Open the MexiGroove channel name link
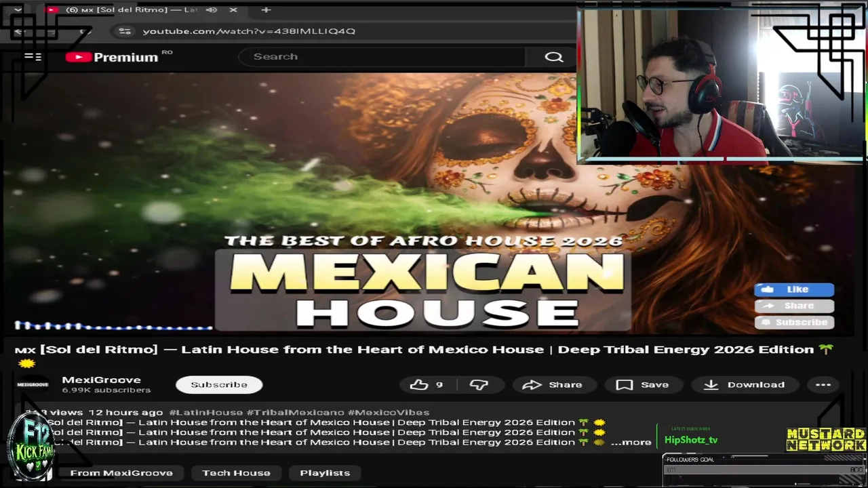The width and height of the screenshot is (868, 488). click(x=101, y=380)
